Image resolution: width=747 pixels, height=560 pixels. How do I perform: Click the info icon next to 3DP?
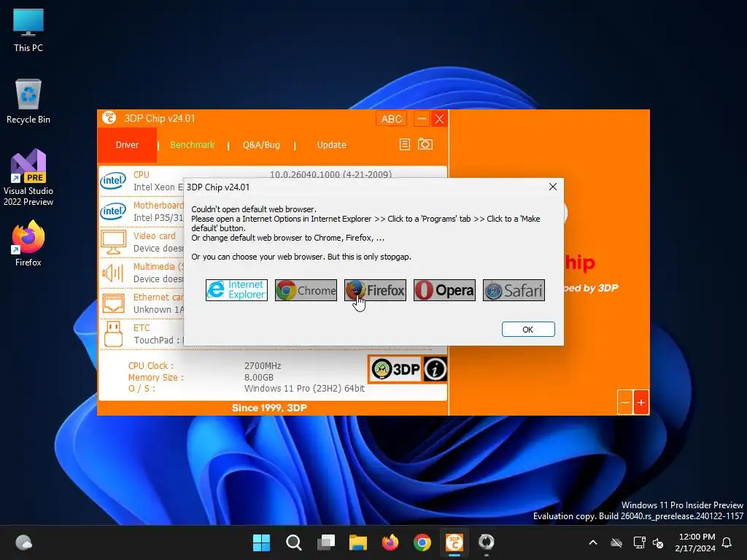[x=435, y=369]
